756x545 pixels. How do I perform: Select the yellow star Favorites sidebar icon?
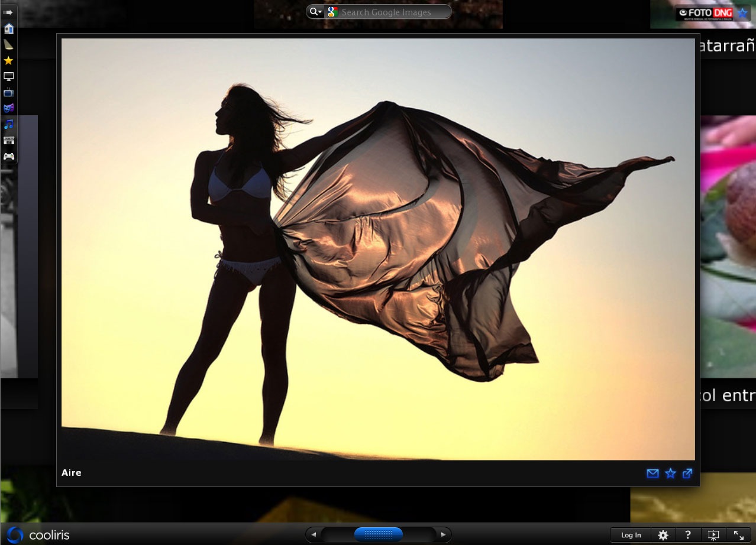click(9, 60)
